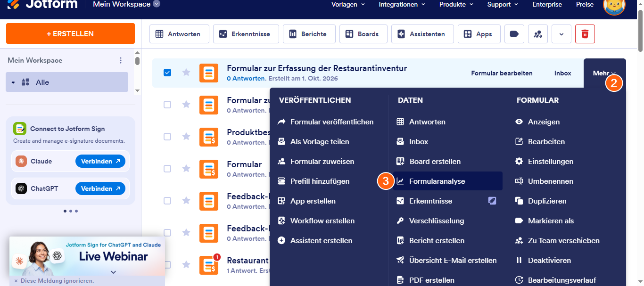Choose Einstellungen
Screen dimensions: 644x286
(545, 161)
